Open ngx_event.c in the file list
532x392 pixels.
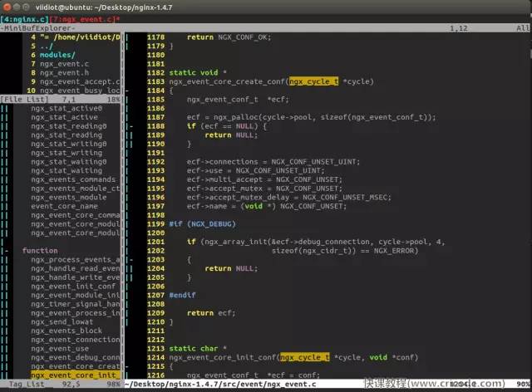(65, 64)
